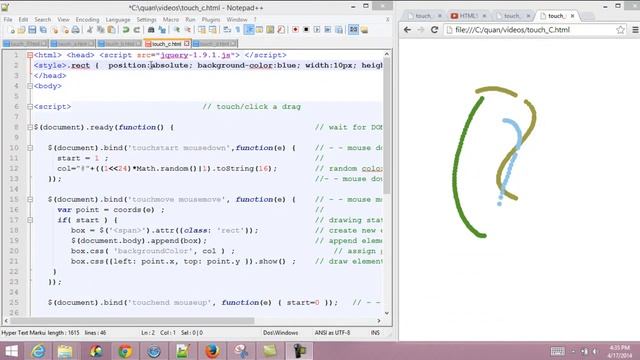Play back the recorded macro
Image resolution: width=640 pixels, height=360 pixels.
point(317,30)
